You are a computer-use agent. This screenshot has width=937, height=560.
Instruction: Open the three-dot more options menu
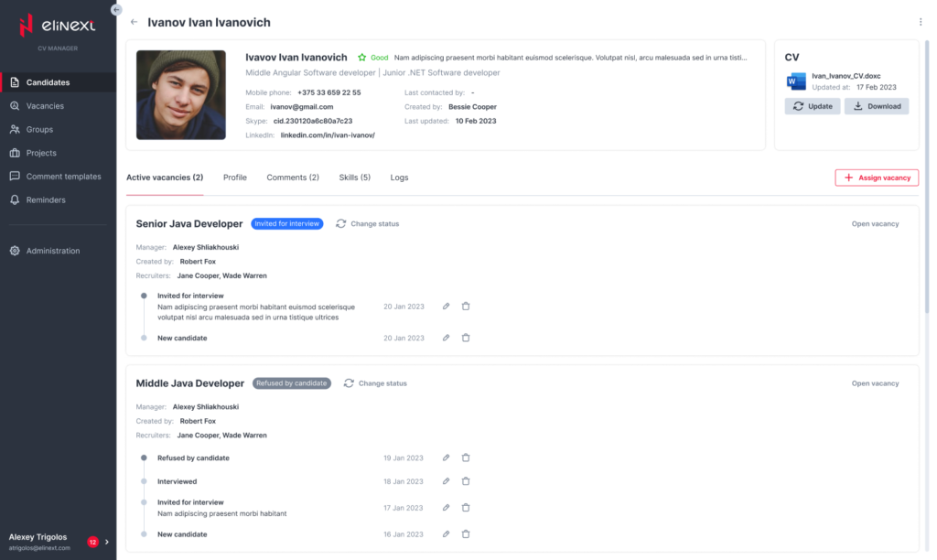(920, 22)
